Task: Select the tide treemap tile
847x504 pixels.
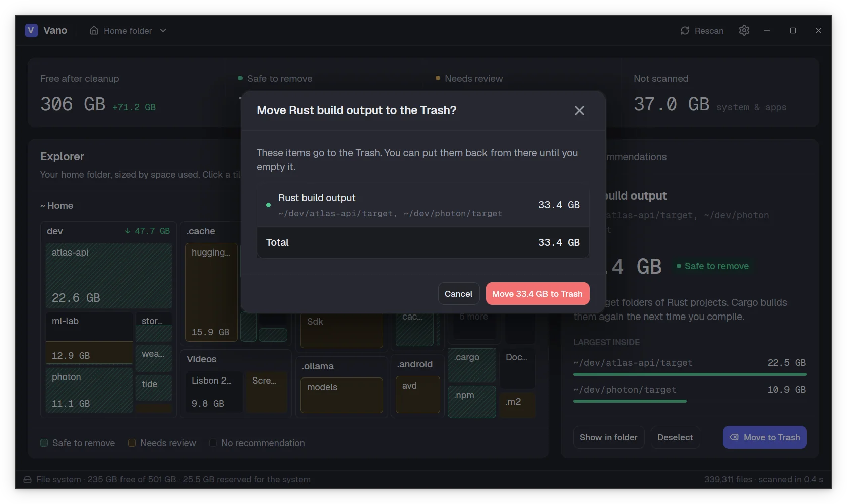Action: pyautogui.click(x=154, y=387)
